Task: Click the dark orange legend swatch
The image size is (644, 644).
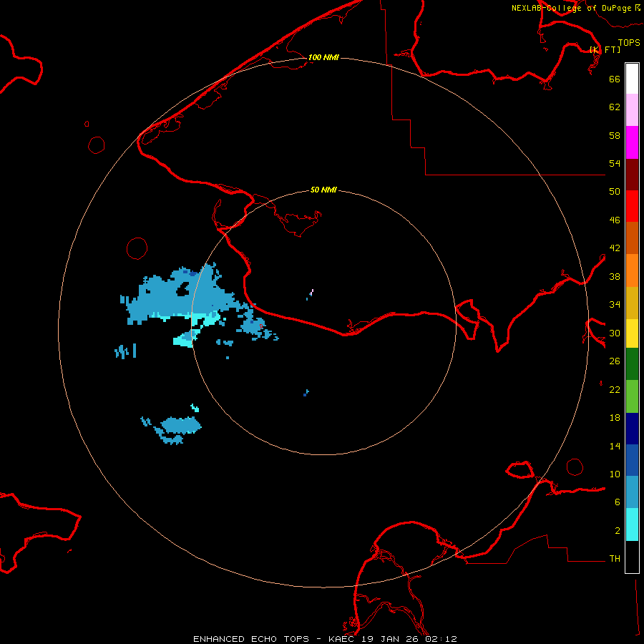Action: 632,238
